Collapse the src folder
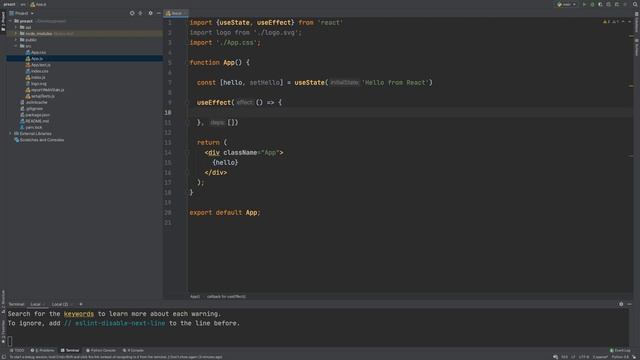The width and height of the screenshot is (640, 360). click(x=16, y=46)
